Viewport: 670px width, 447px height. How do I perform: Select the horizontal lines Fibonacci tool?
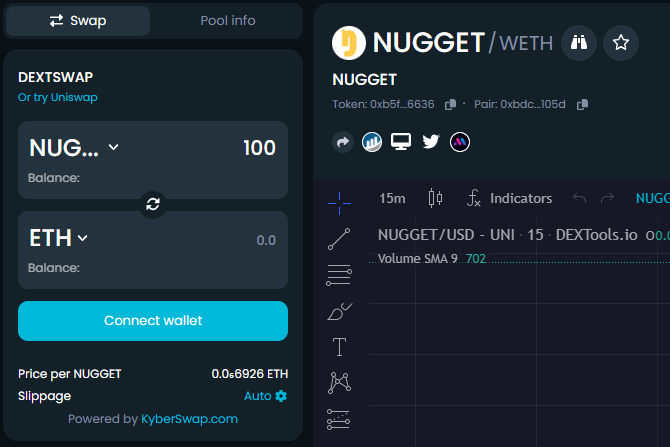339,275
